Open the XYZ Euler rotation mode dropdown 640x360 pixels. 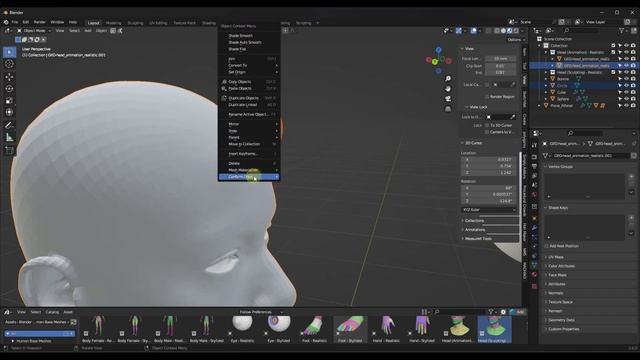pyautogui.click(x=489, y=210)
